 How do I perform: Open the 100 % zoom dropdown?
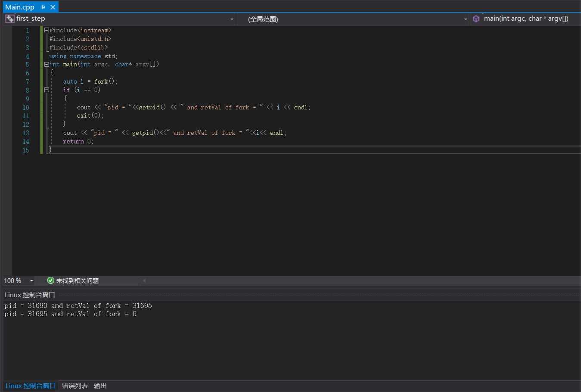[31, 281]
